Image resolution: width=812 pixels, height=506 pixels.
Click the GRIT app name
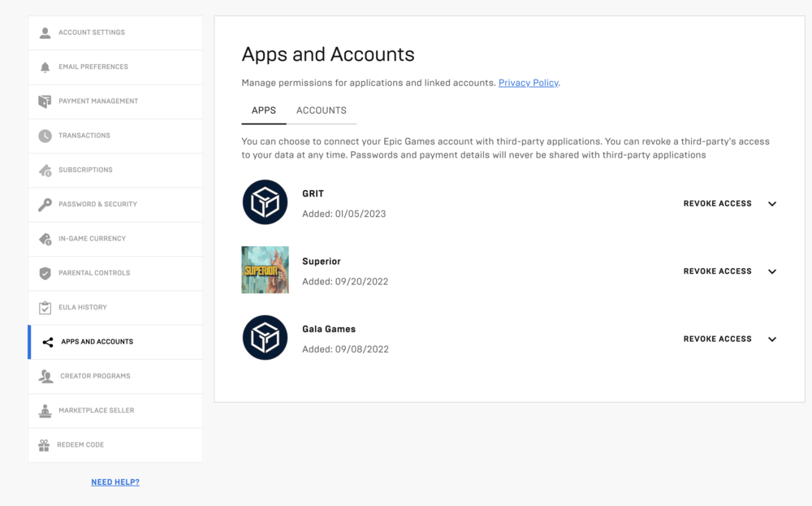point(313,193)
